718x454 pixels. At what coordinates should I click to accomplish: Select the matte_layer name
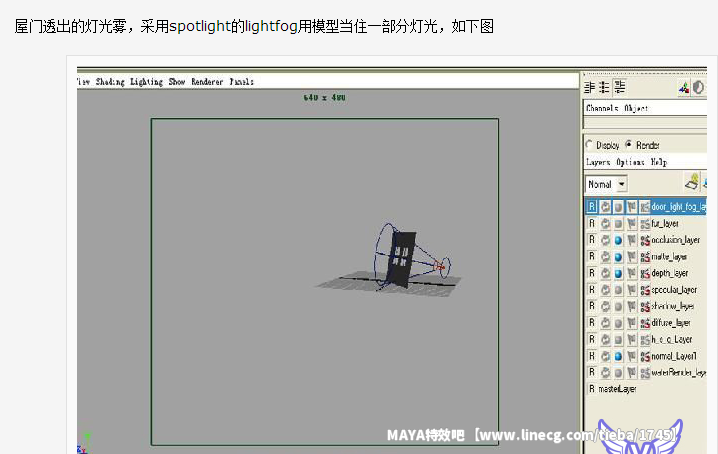669,257
